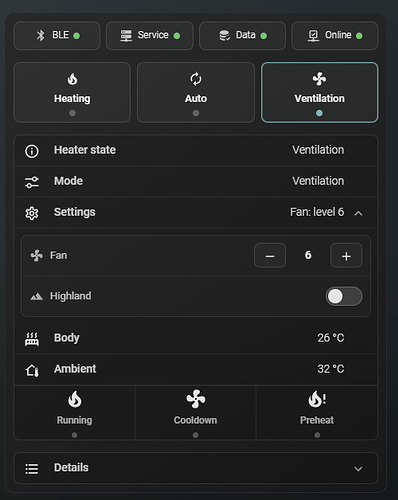Click the Details row label

71,467
